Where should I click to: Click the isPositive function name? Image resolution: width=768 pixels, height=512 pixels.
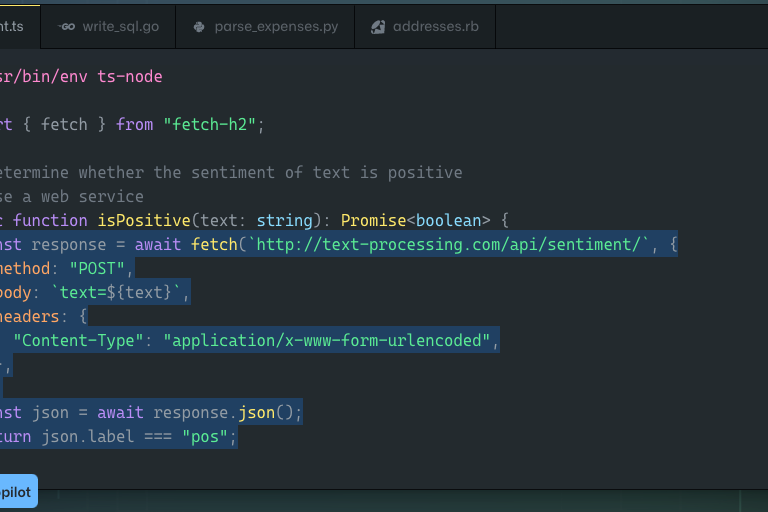coord(144,220)
